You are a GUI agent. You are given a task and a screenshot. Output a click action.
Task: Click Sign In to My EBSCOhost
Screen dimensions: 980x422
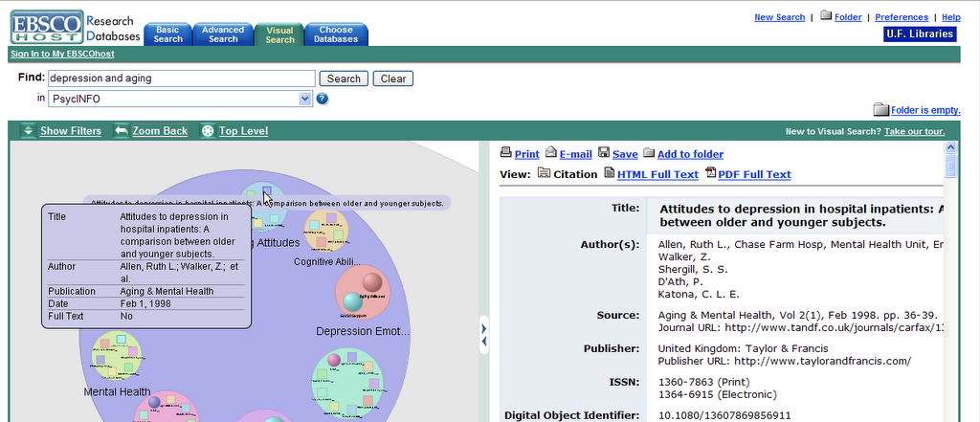coord(62,54)
